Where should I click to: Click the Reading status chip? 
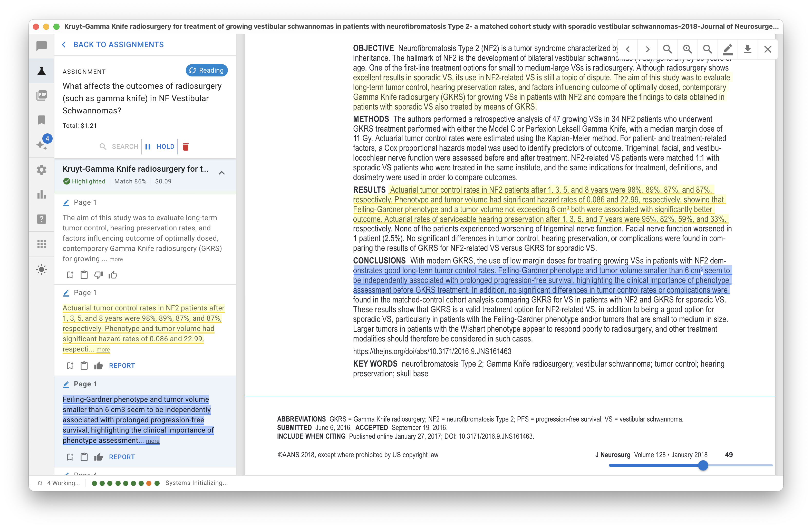tap(206, 70)
